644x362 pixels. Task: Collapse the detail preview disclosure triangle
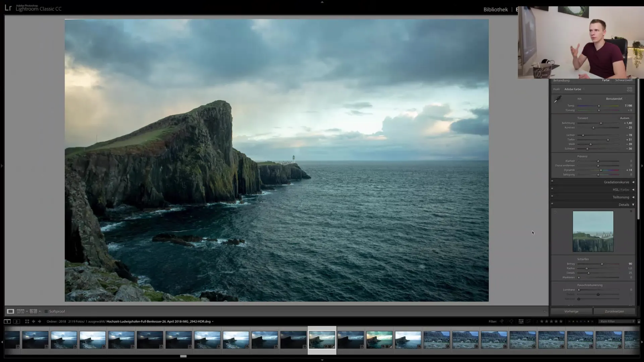click(631, 212)
